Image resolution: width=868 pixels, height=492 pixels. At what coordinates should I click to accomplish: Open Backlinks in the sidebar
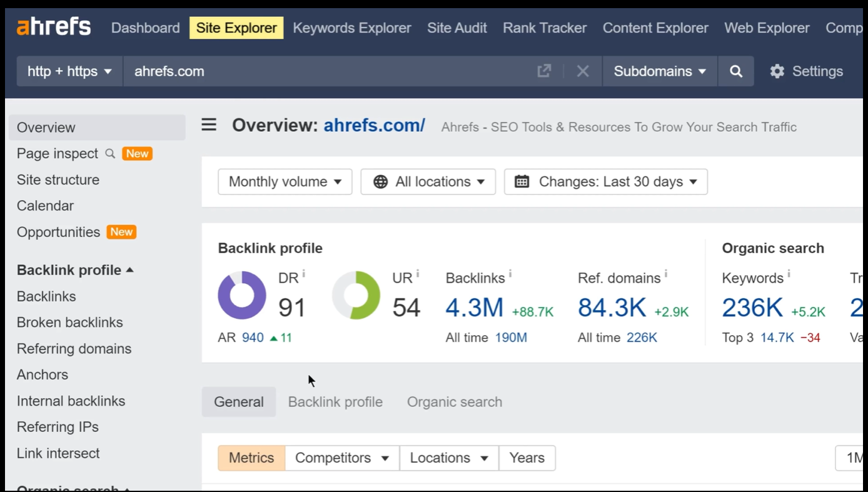46,297
